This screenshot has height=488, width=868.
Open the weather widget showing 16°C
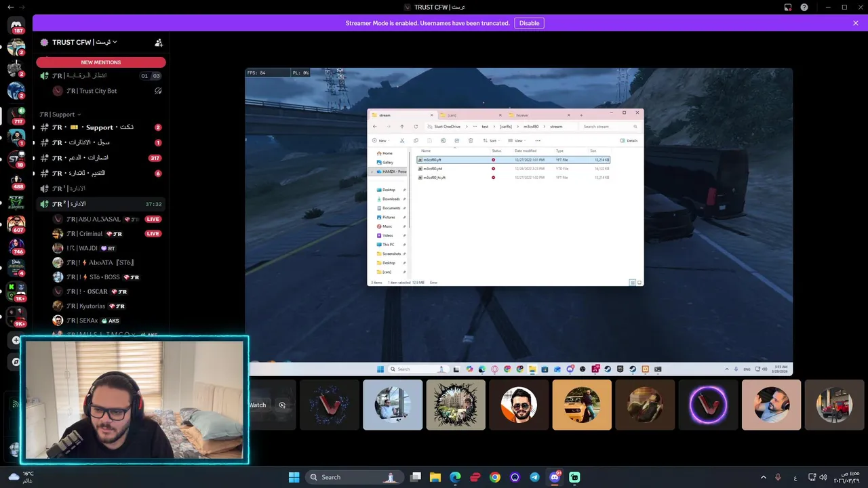[x=22, y=476]
